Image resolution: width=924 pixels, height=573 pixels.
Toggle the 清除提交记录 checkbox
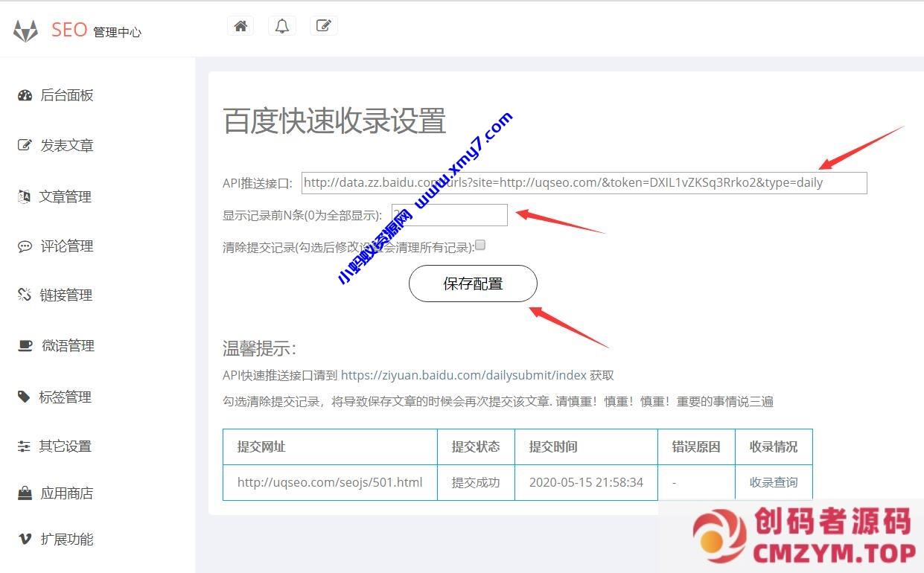click(x=480, y=245)
